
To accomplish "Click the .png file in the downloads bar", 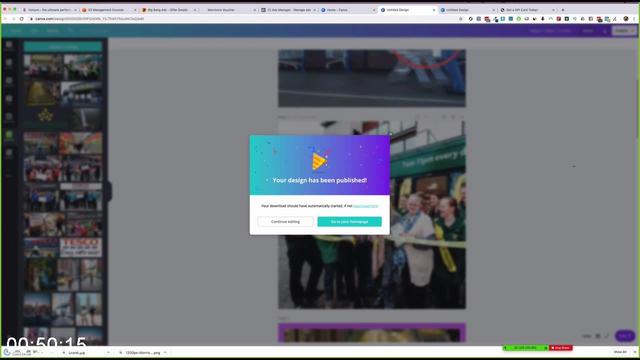I will coord(142,352).
